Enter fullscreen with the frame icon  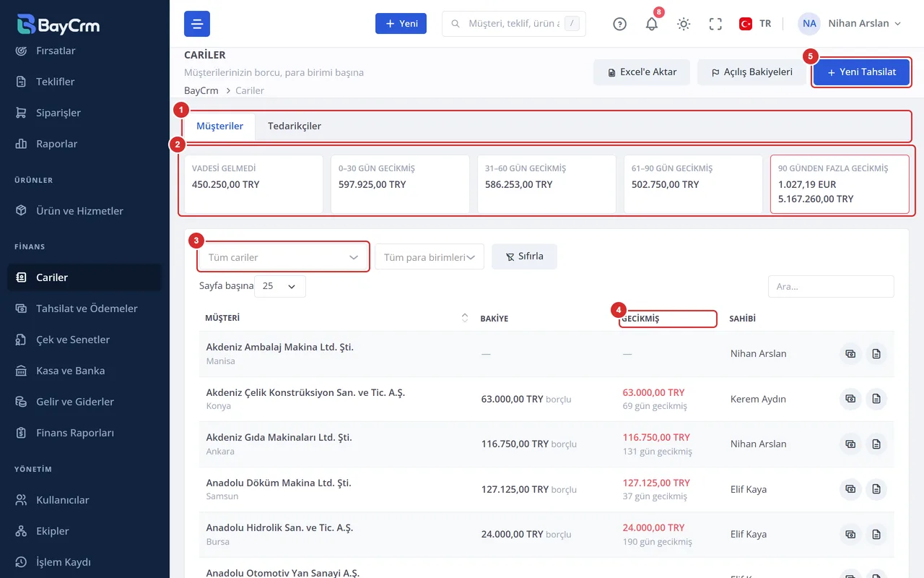(x=715, y=24)
